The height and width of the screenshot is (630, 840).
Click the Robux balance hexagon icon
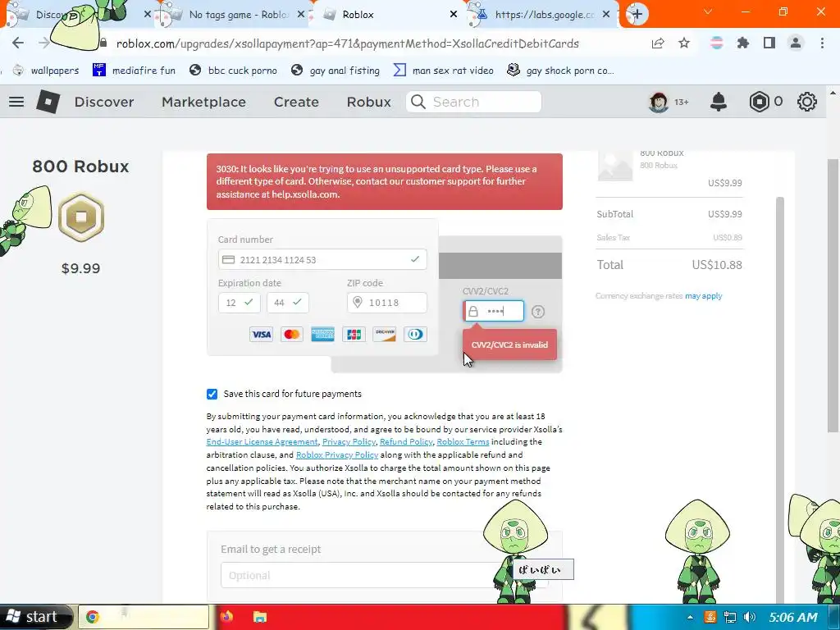pyautogui.click(x=759, y=102)
